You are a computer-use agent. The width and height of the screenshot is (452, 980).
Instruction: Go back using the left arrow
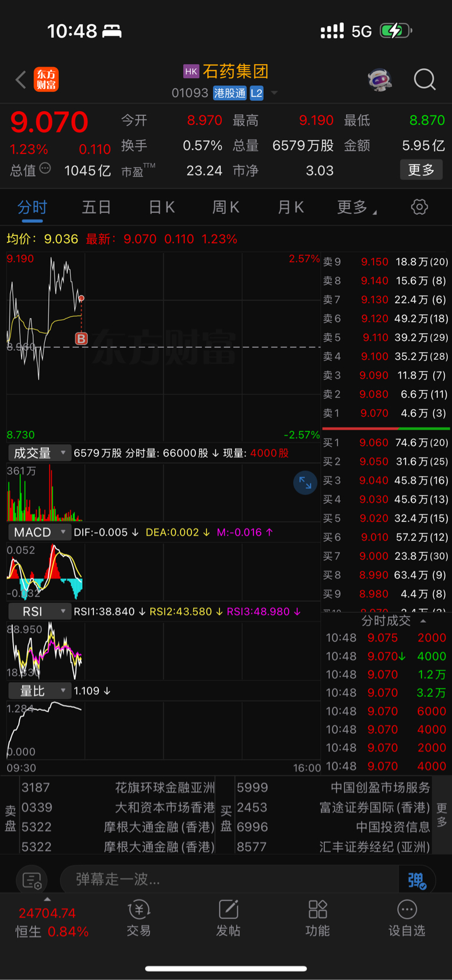[21, 79]
